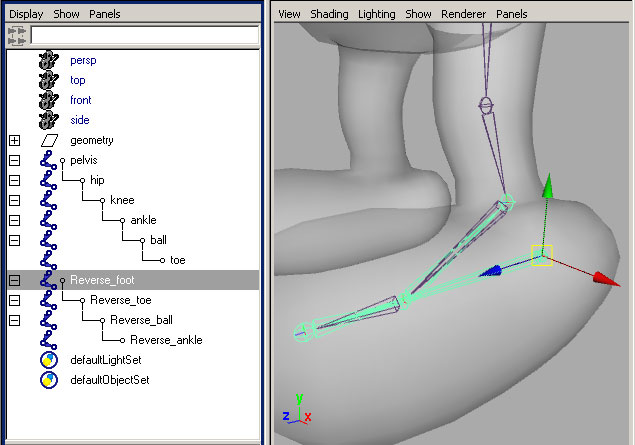Click the side camera icon
The width and height of the screenshot is (635, 445).
coord(48,120)
